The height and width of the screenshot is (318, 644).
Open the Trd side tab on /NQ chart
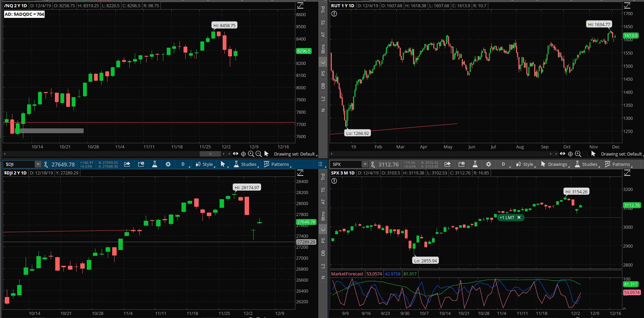(x=323, y=10)
